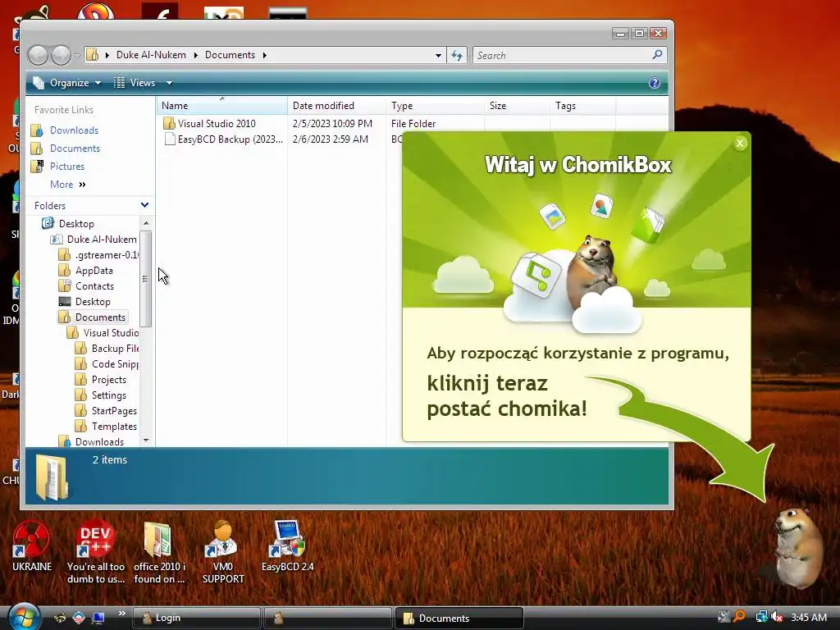Click the blue Help question mark icon
Screen dimensions: 840x630
pos(654,83)
